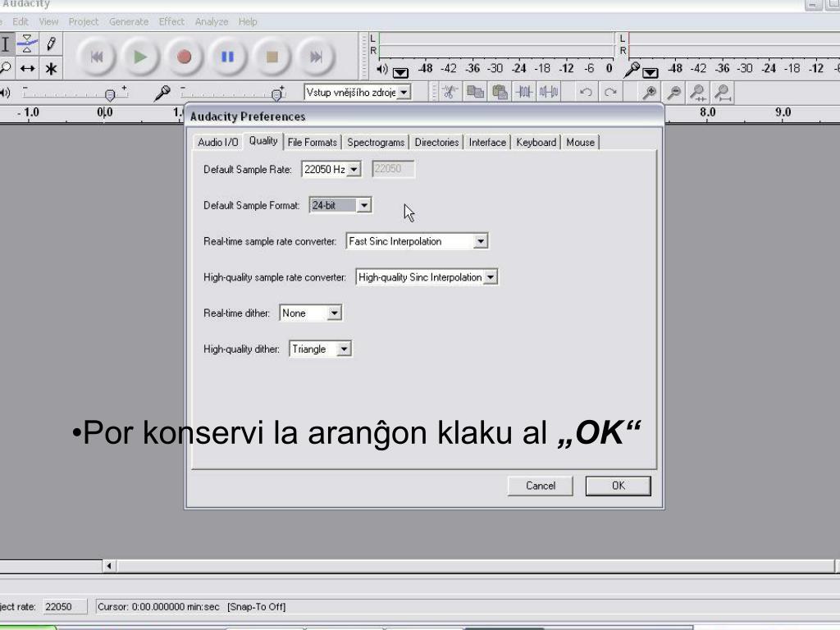The image size is (840, 630).
Task: Open the Project menu
Action: point(84,21)
